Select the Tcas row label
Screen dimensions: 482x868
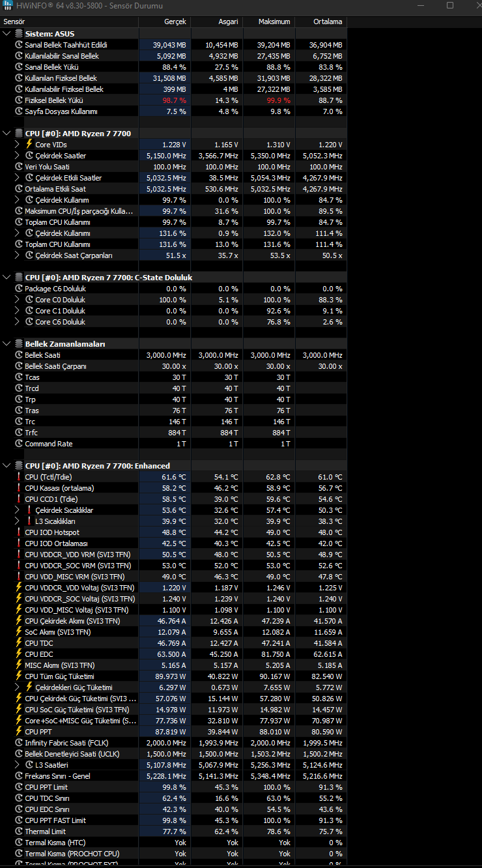click(32, 377)
